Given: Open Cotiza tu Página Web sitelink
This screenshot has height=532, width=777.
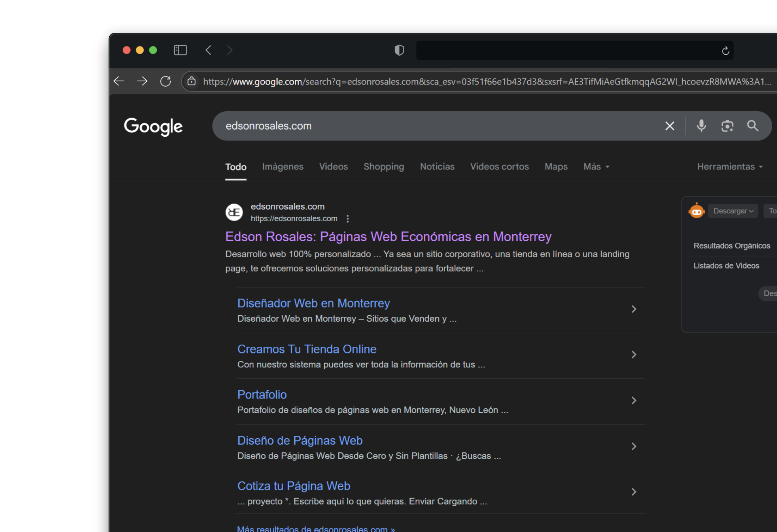Looking at the screenshot, I should point(293,486).
